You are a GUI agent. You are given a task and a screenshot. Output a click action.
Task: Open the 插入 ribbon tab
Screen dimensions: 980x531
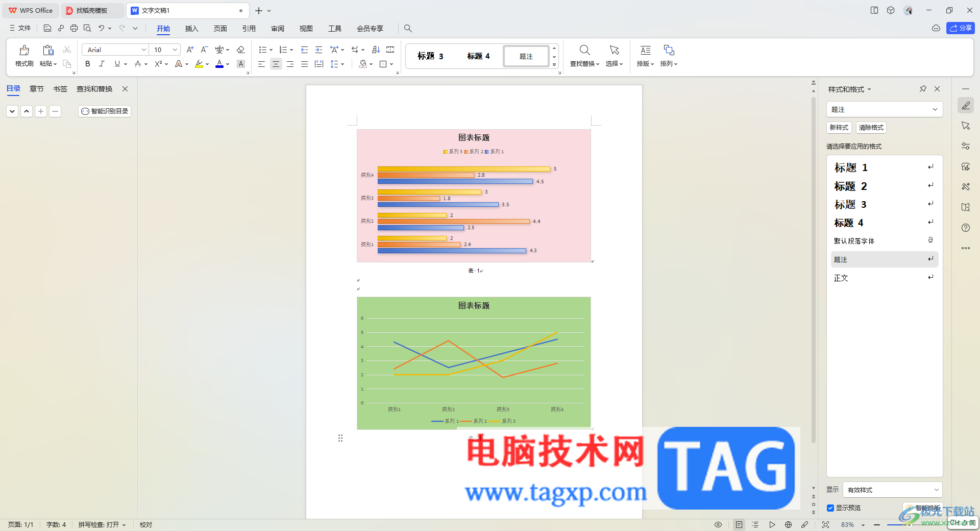(191, 29)
